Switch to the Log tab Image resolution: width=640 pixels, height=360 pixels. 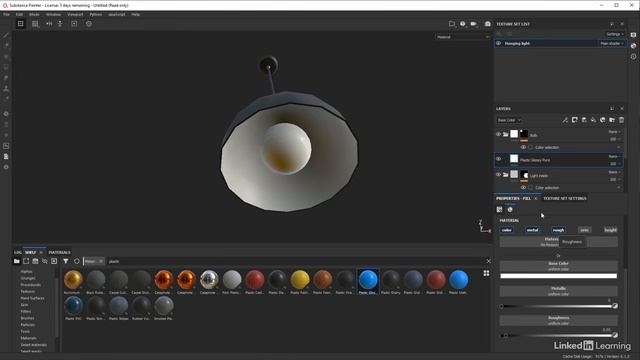pos(18,252)
